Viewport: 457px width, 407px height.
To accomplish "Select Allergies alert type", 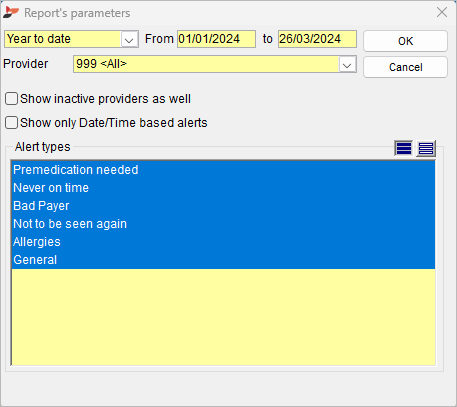I will click(x=223, y=242).
